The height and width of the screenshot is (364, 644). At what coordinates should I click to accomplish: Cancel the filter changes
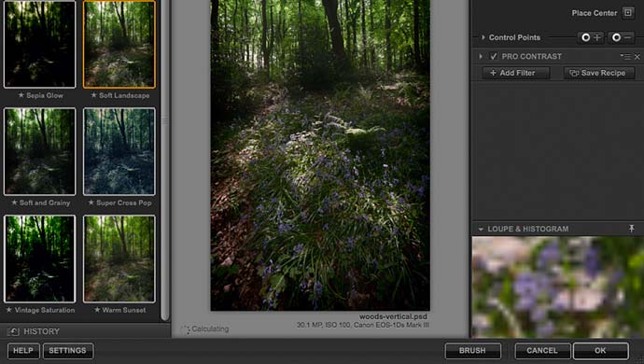coord(542,350)
